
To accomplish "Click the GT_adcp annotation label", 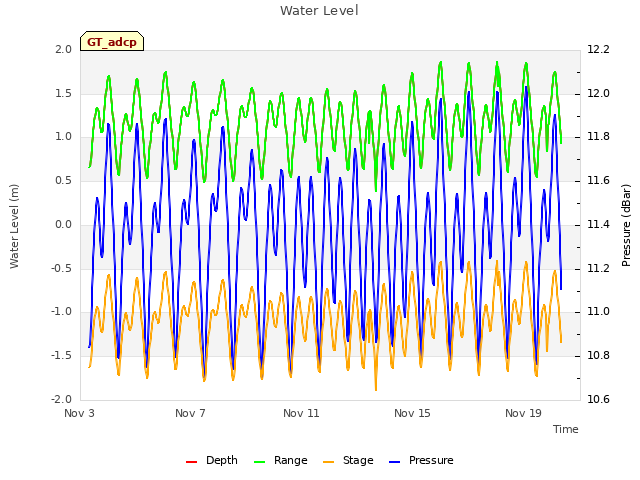I will click(x=112, y=42).
